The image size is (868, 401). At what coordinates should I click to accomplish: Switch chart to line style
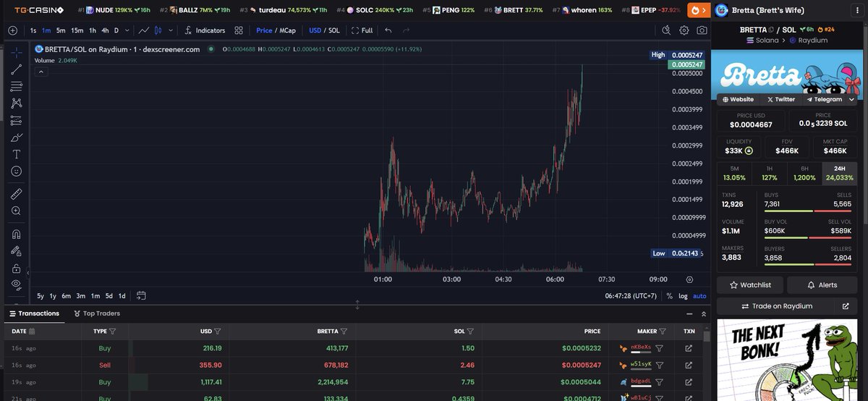(x=144, y=30)
